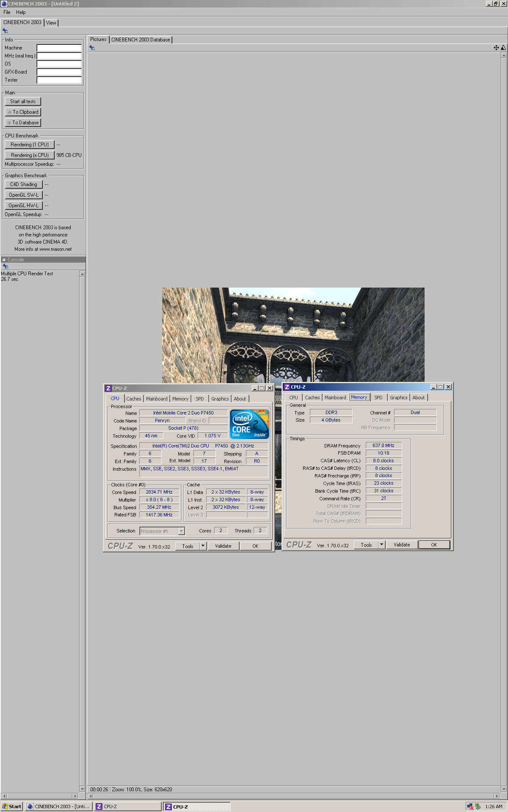Click Validate in left CPU-Z window
This screenshot has height=812, width=508.
[223, 546]
